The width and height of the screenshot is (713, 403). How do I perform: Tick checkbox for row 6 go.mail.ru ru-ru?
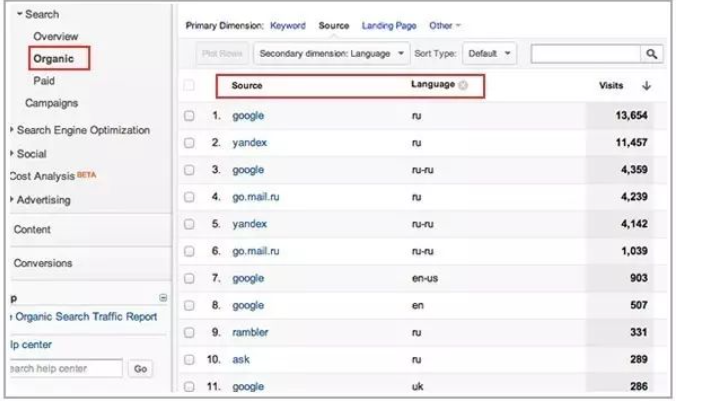[x=189, y=251]
